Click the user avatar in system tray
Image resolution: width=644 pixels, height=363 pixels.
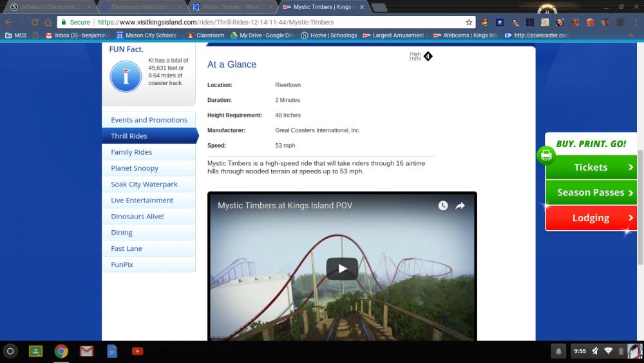point(635,351)
